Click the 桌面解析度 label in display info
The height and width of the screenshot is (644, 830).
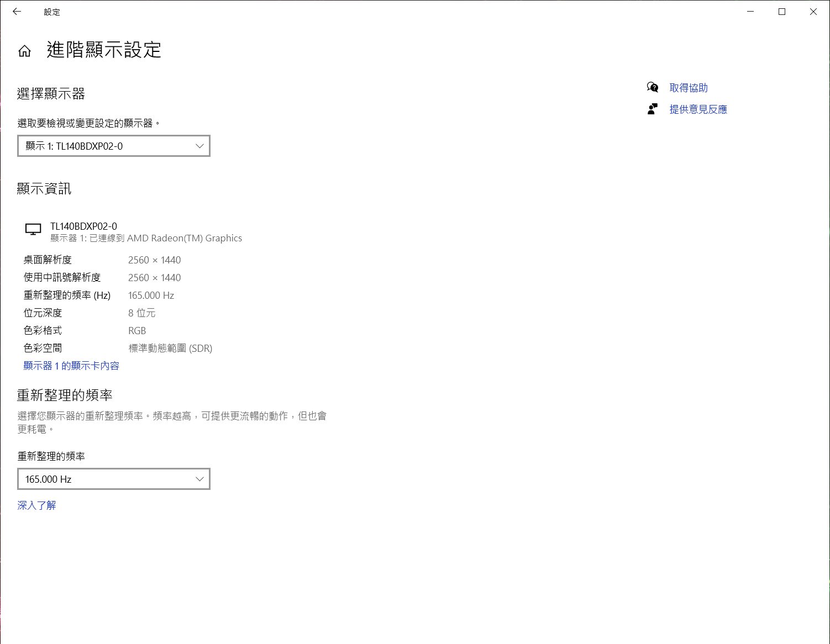coord(48,260)
